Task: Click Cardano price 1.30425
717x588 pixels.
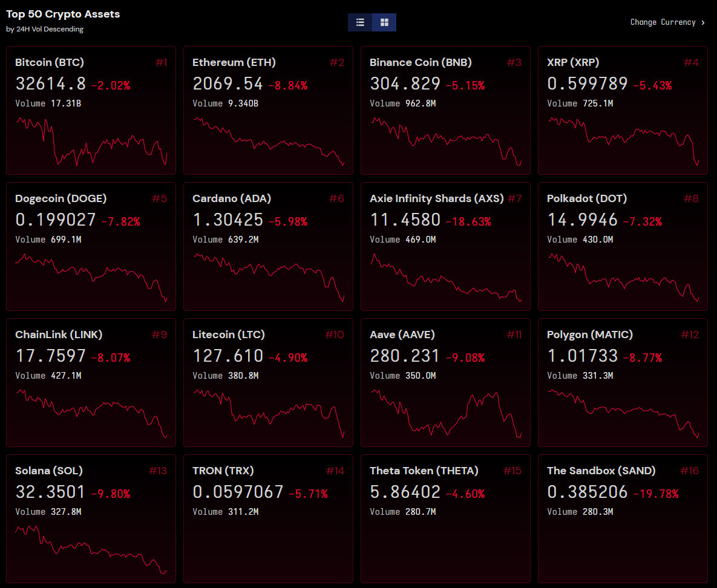Action: [228, 220]
